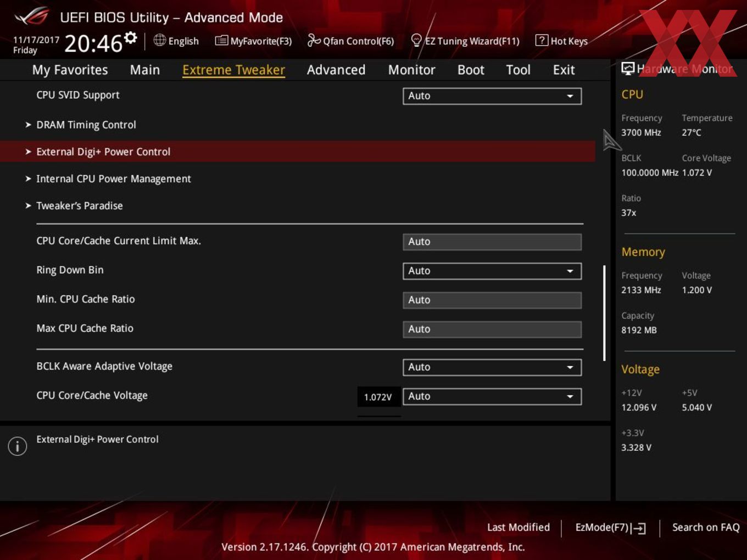Viewport: 747px width, 560px height.
Task: Click the 3700 MHz CPU frequency value
Action: (x=641, y=132)
